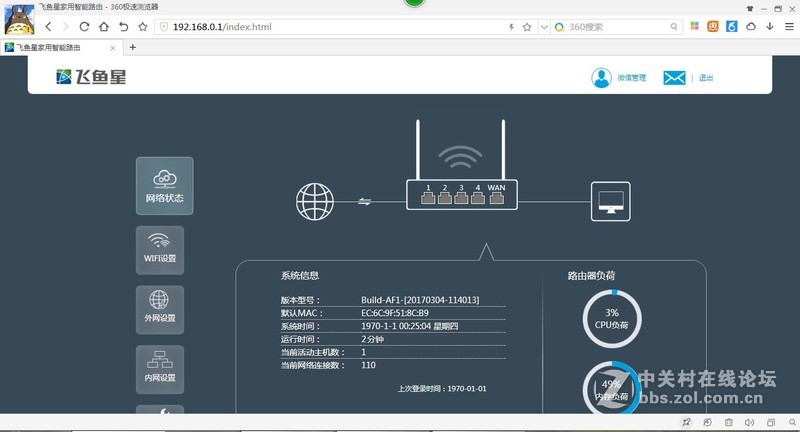Click the globe internet icon in diagram

[315, 202]
